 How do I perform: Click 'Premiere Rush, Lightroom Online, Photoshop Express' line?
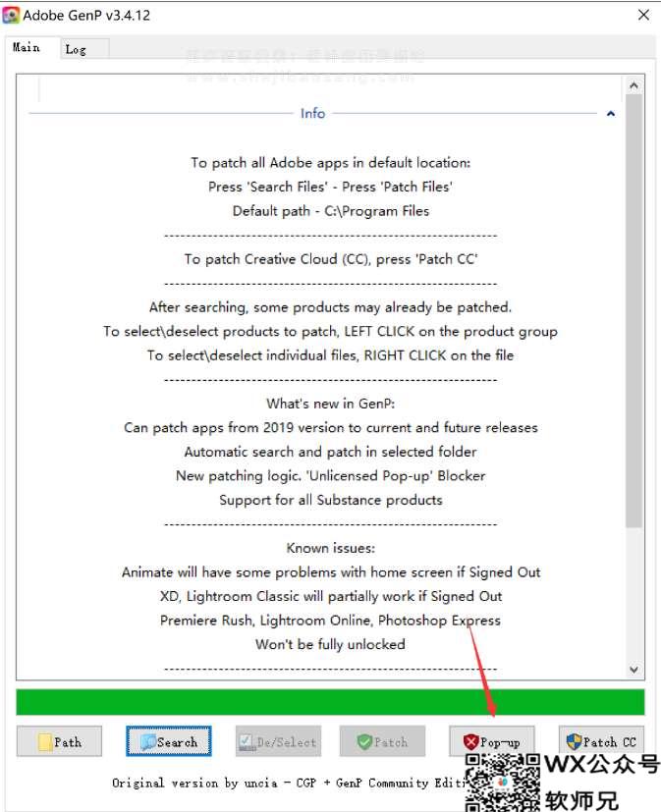point(330,621)
